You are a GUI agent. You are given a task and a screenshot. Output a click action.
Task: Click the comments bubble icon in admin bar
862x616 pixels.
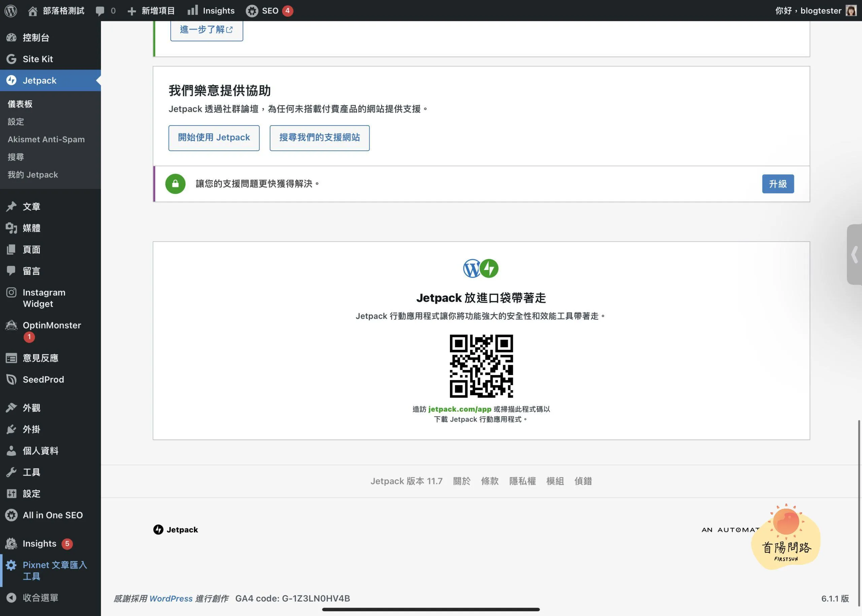pyautogui.click(x=100, y=11)
